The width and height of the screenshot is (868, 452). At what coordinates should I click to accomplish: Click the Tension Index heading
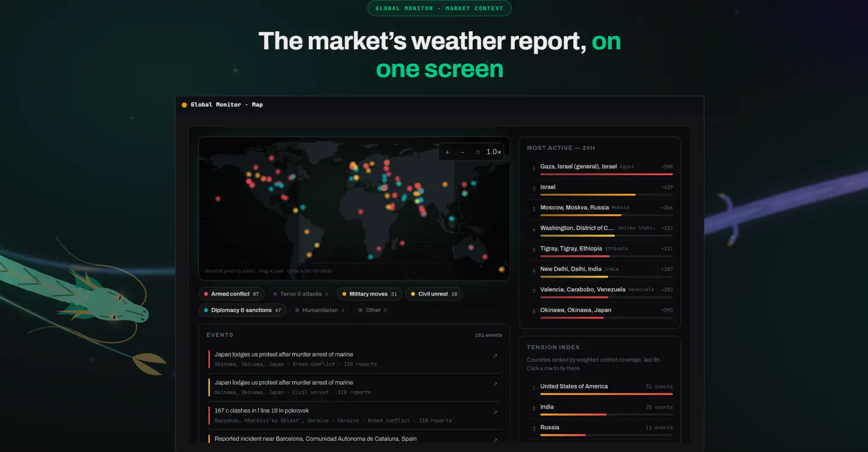tap(553, 347)
